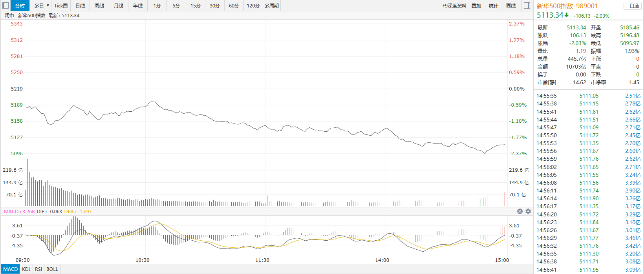644x274 pixels.
Task: Open F9深度资料 in-depth data
Action: 454,5
